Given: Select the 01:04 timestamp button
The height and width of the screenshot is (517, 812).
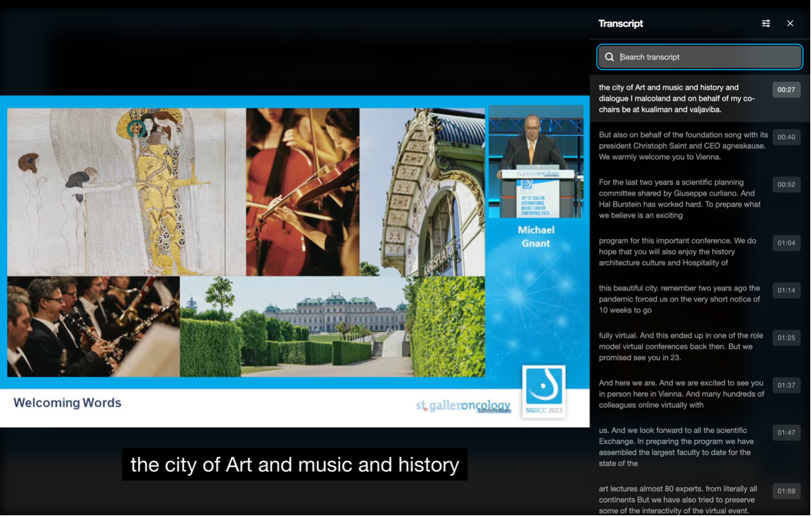Looking at the screenshot, I should point(786,243).
